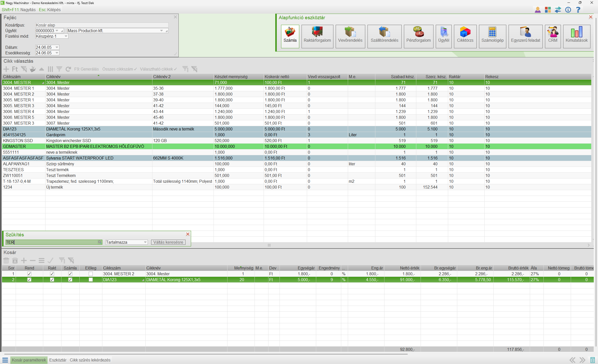598x364 pixels.
Task: Toggle Előleg checkbox for 3004. MESTER 2
Action: point(91,274)
